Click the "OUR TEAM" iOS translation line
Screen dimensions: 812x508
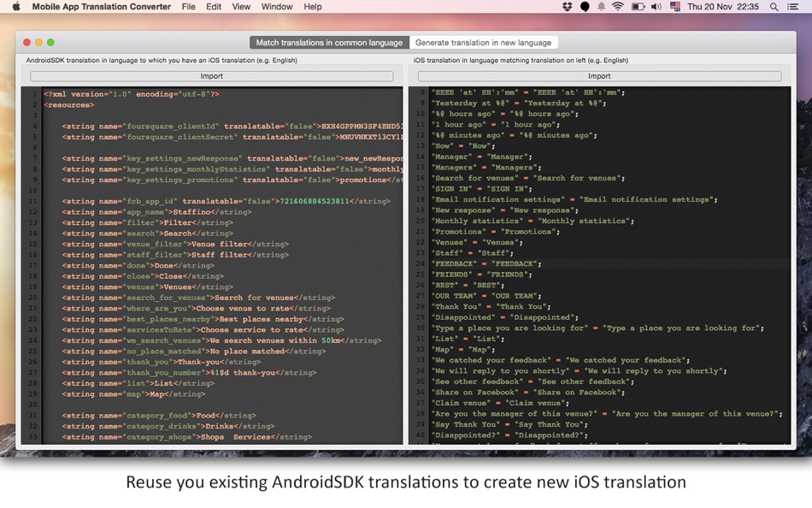tap(487, 296)
